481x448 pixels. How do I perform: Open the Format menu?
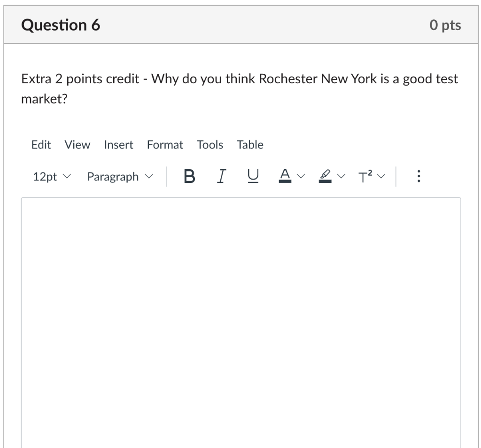tap(165, 145)
